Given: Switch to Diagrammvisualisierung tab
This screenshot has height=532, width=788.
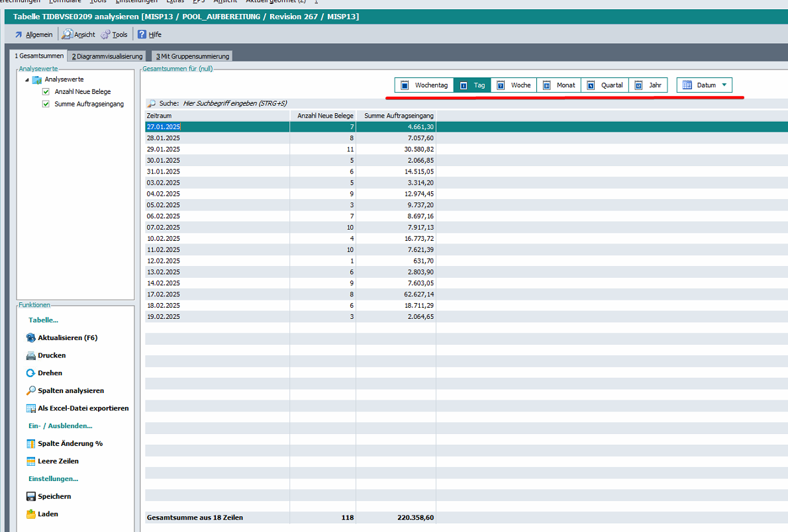Looking at the screenshot, I should point(107,56).
